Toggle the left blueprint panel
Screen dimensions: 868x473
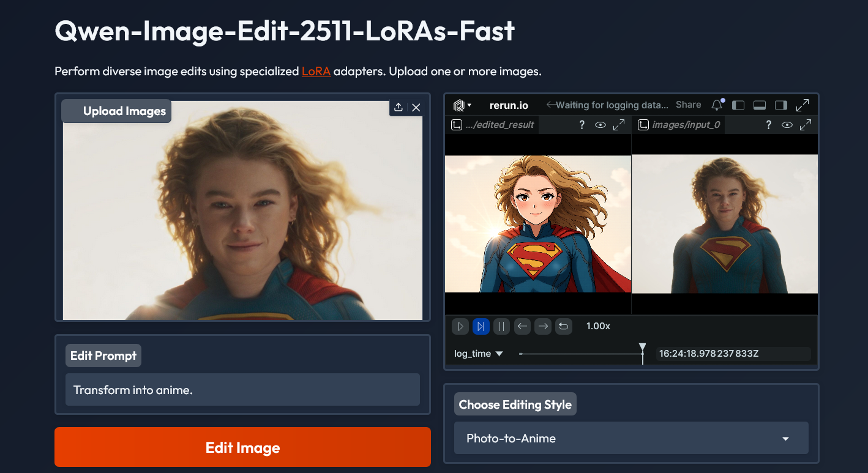(738, 105)
